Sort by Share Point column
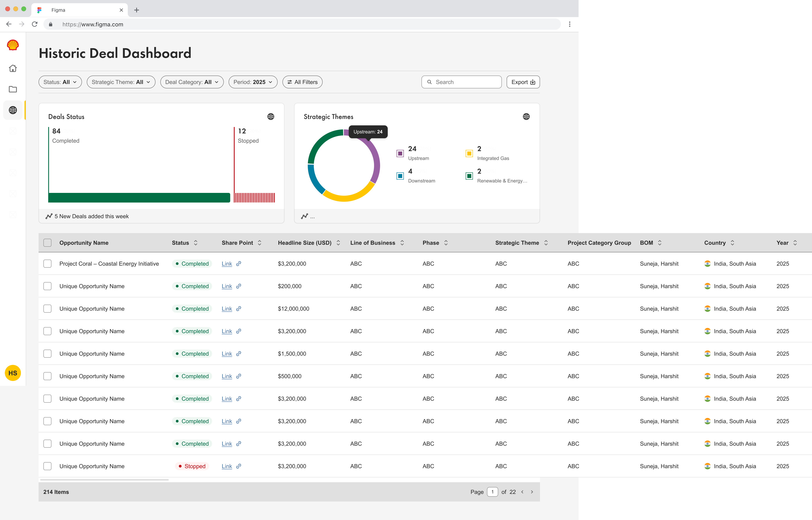This screenshot has height=520, width=812. coord(259,243)
